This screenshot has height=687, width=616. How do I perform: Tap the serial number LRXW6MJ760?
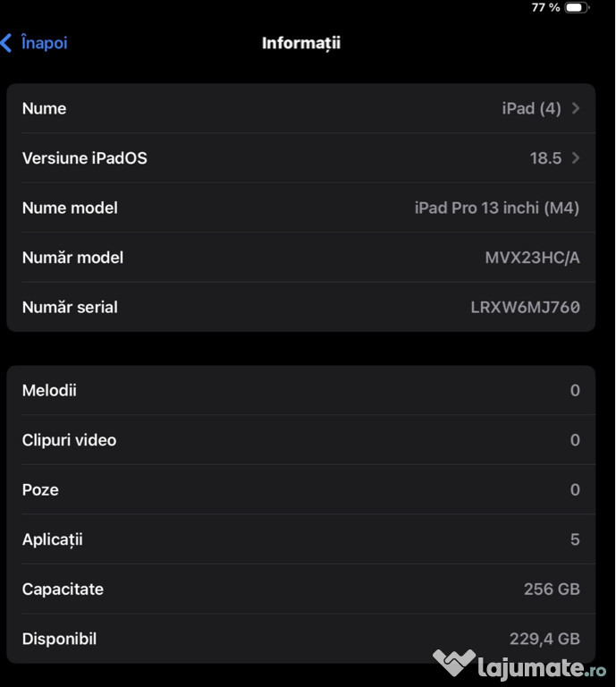click(x=525, y=307)
